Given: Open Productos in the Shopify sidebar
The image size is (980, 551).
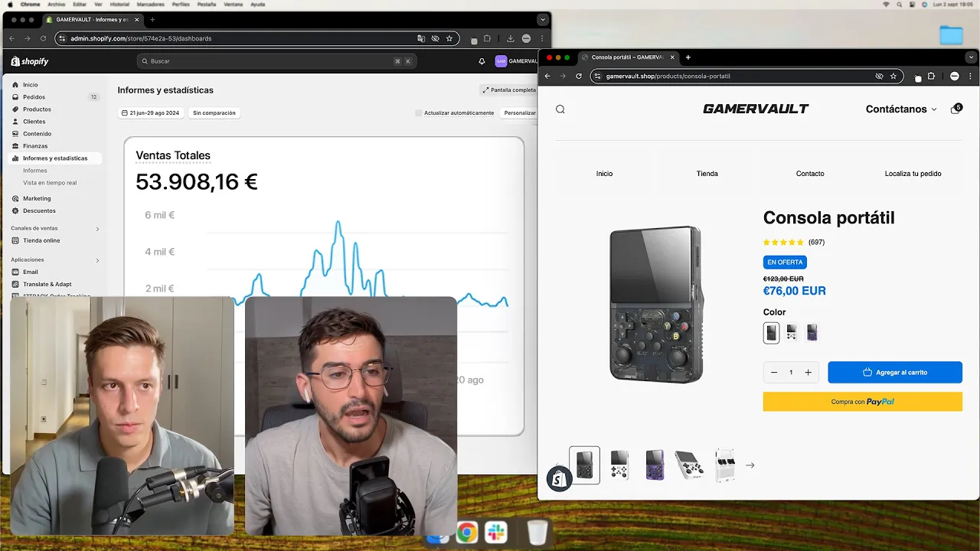Looking at the screenshot, I should click(x=37, y=109).
